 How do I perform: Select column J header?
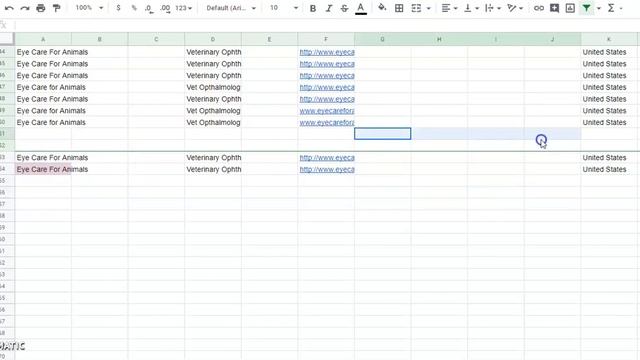552,39
